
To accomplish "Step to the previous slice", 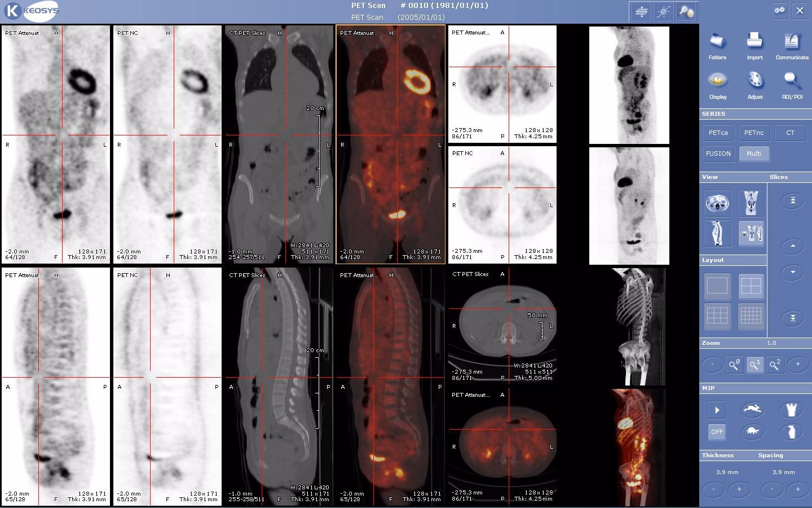I will (x=792, y=246).
